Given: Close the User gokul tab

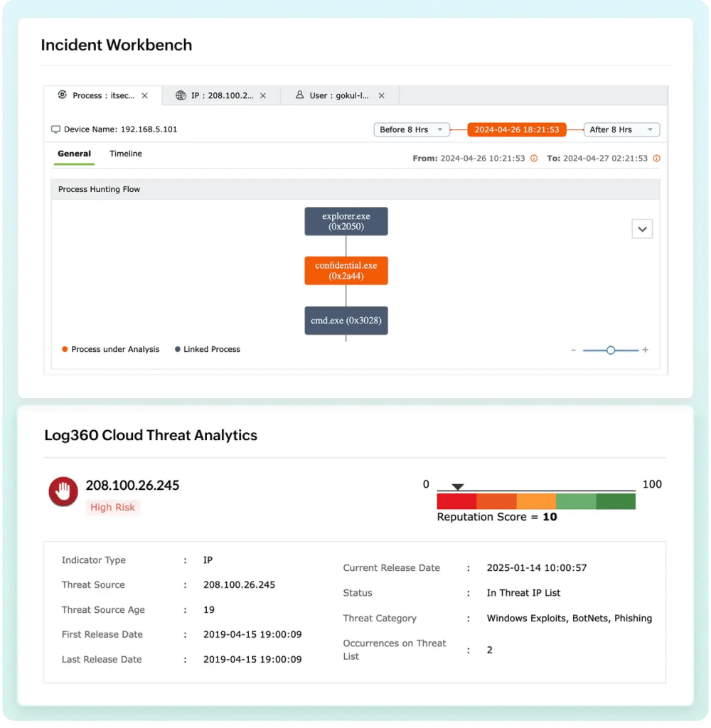Looking at the screenshot, I should (x=381, y=96).
